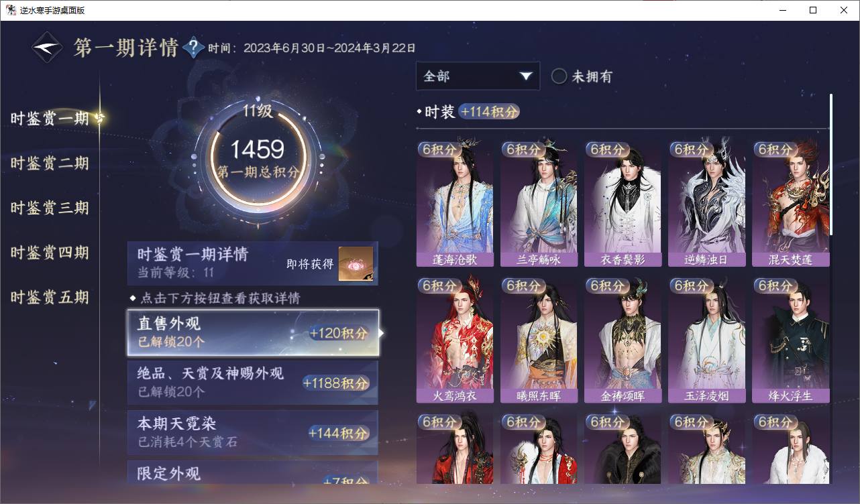Screen dimensions: 860x504
Task: Switch to 时鉴赏四期 tab
Action: [50, 253]
